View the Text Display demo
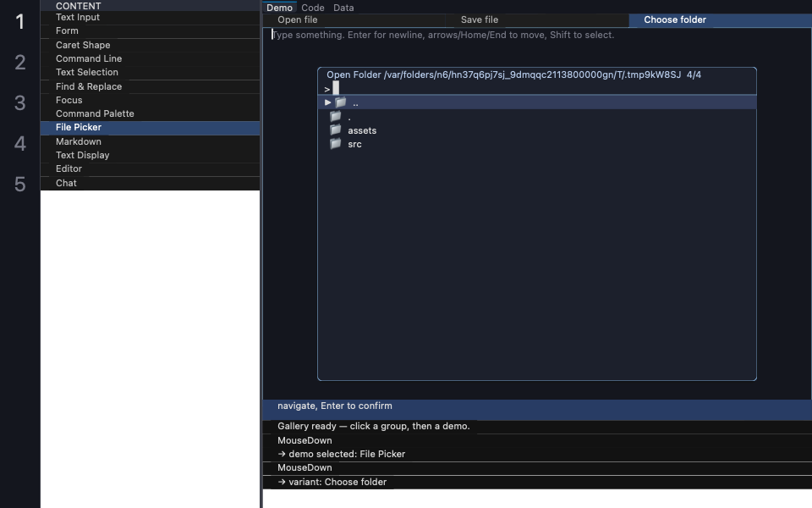Image resolution: width=812 pixels, height=508 pixels. pos(151,156)
